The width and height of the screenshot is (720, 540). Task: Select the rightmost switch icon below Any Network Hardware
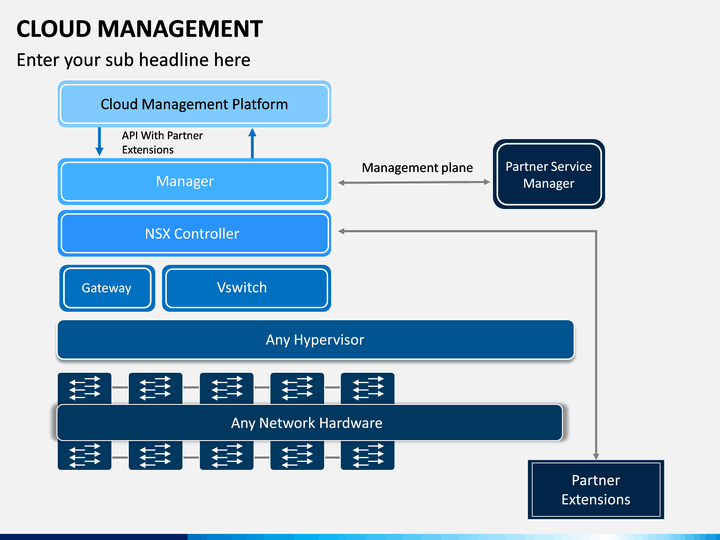368,455
